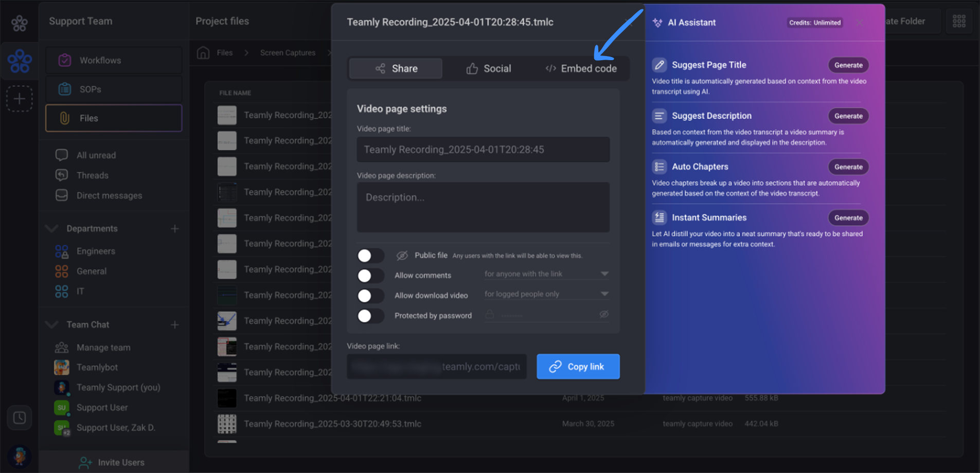The width and height of the screenshot is (980, 473).
Task: Open Screen Captures breadcrumb
Action: 288,52
